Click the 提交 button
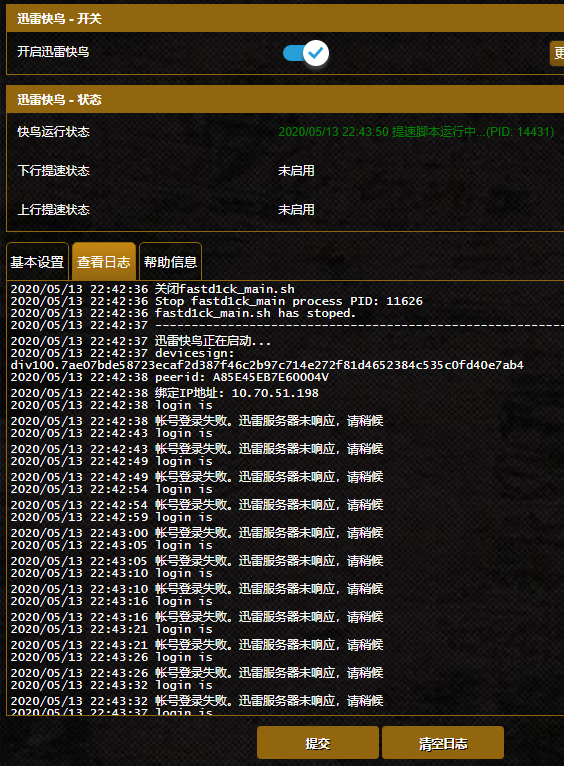Screen dimensions: 564x766 tap(318, 743)
